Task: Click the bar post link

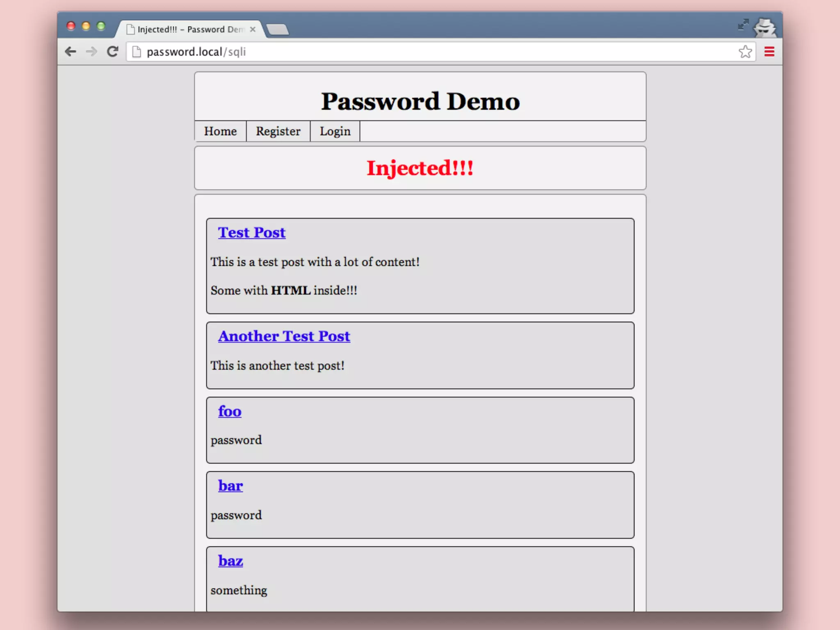Action: pos(231,486)
